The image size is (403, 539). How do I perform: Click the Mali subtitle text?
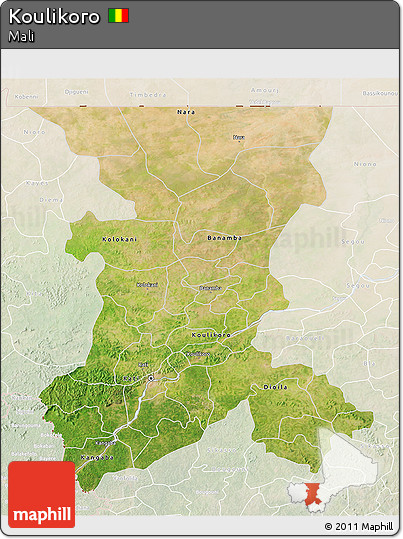point(21,36)
